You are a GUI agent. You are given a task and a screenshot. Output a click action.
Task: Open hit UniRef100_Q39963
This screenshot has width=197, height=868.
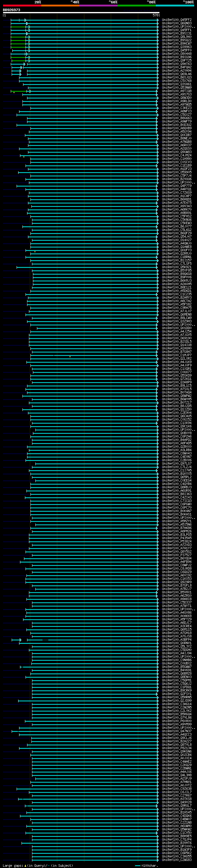[177, 47]
